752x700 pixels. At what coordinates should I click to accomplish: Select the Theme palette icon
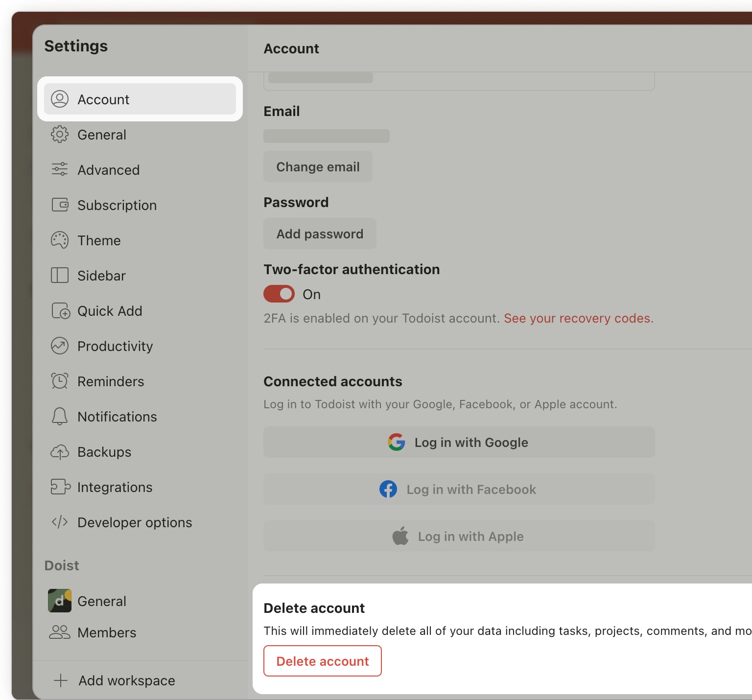(60, 240)
